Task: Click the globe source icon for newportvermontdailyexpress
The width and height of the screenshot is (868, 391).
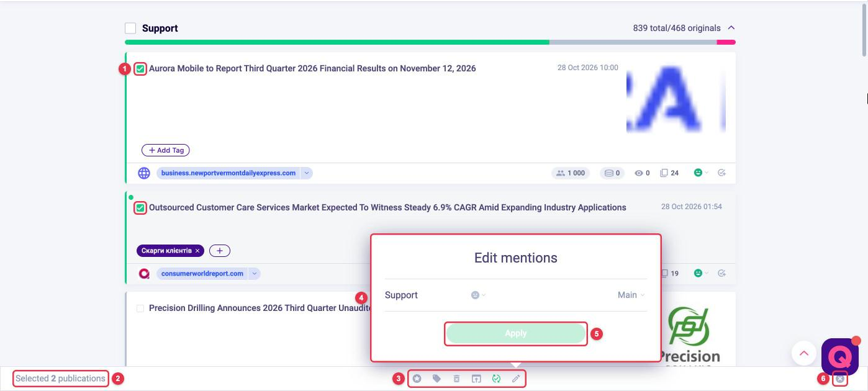Action: pos(144,173)
